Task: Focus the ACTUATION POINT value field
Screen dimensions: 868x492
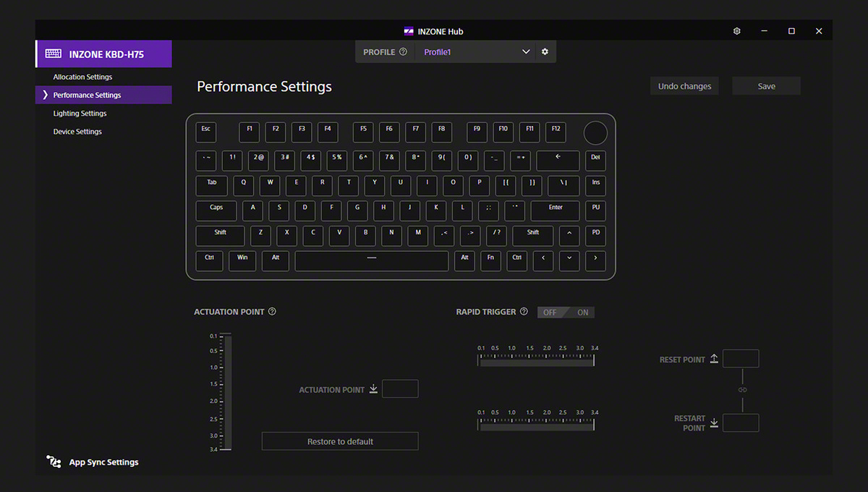Action: [400, 389]
